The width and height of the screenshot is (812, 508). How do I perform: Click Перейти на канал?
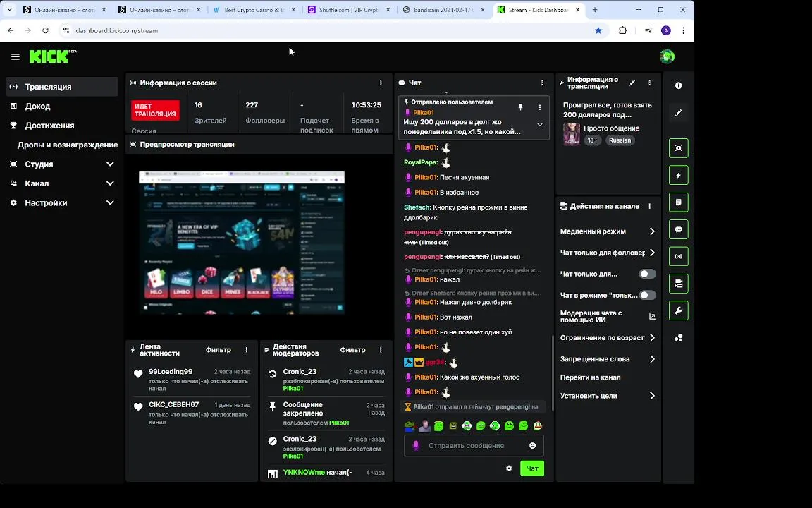pyautogui.click(x=591, y=377)
